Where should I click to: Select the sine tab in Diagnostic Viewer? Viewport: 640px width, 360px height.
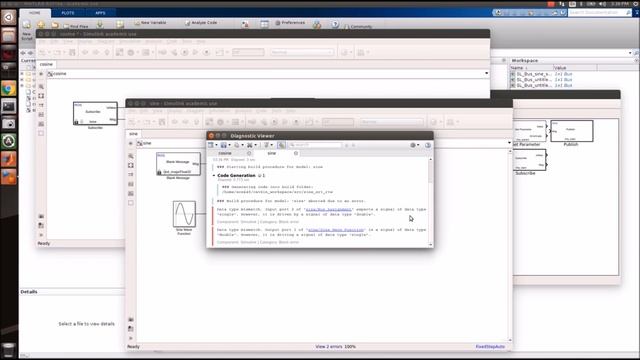coord(272,153)
